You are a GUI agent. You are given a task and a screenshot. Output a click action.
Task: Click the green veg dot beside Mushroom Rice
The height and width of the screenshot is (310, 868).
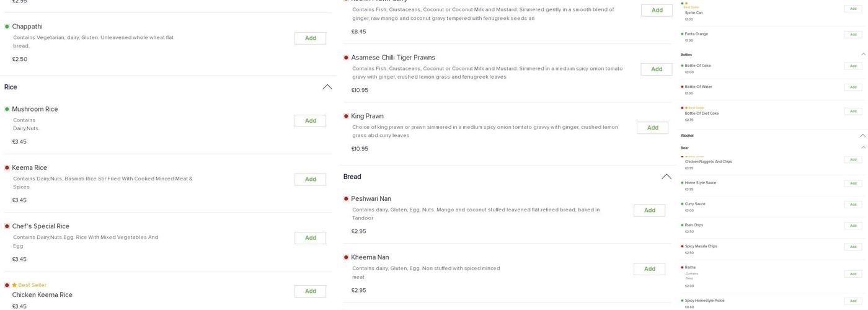(x=7, y=109)
